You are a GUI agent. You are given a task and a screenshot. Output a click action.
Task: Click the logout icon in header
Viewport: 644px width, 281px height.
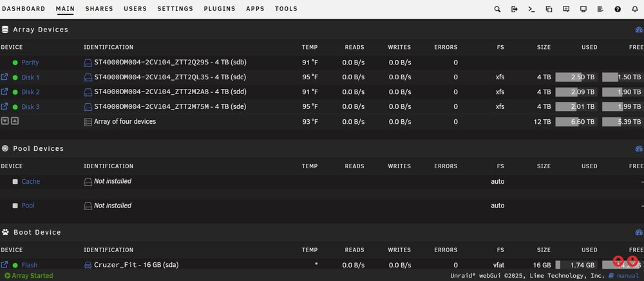click(514, 9)
